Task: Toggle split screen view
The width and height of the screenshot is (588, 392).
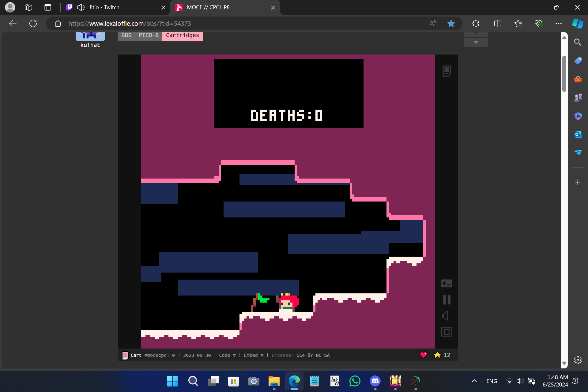Action: (498, 23)
